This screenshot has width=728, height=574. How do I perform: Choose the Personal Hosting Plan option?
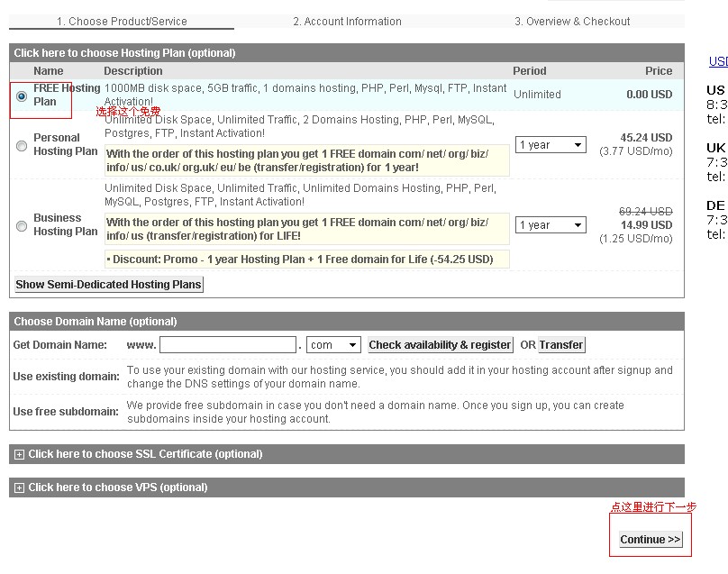coord(21,144)
